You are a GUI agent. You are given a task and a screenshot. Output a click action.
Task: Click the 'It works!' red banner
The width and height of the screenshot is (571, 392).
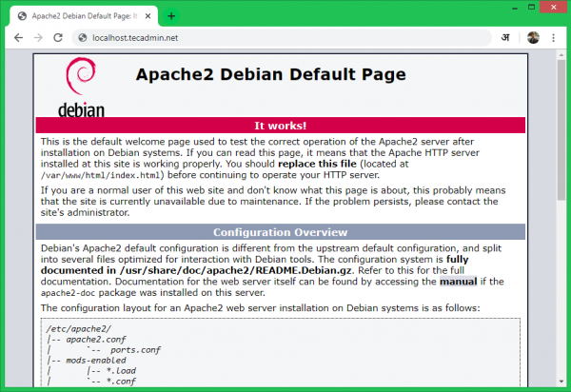(280, 126)
